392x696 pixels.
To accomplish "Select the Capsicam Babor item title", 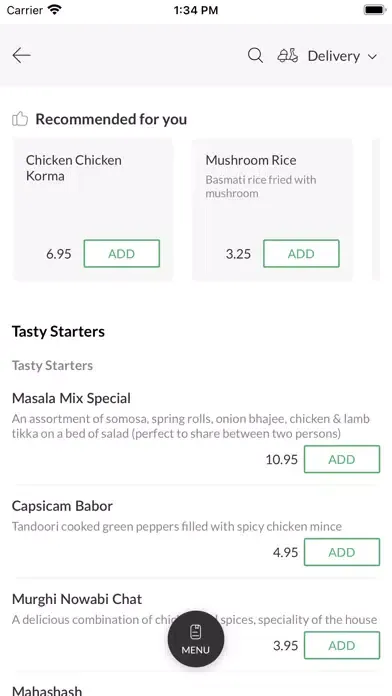I will [x=62, y=506].
